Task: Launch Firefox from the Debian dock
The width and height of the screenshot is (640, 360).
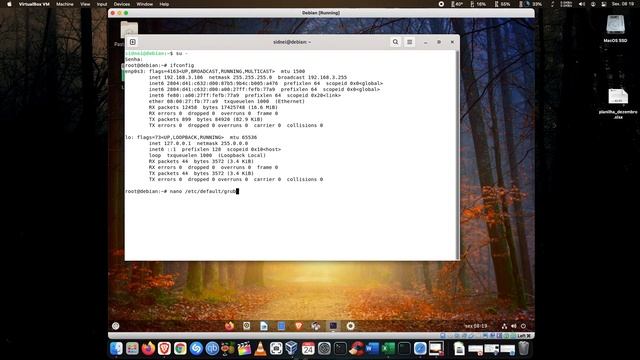Action: pos(229,326)
